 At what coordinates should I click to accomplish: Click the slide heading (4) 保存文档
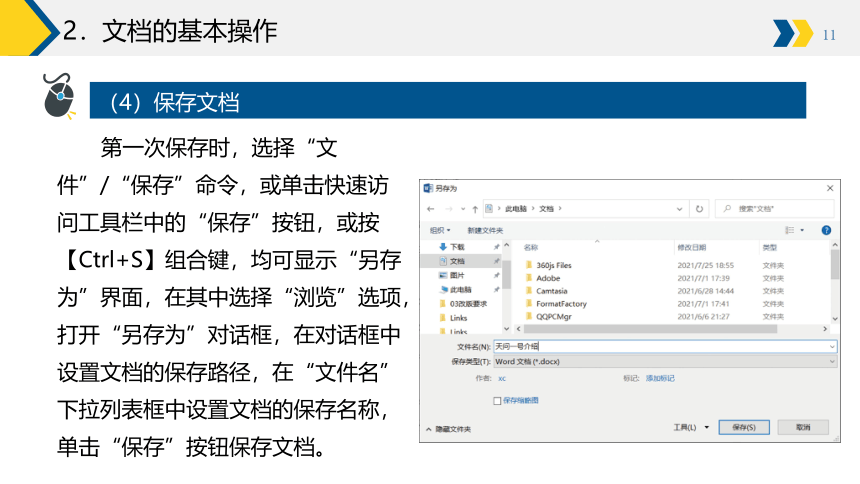tap(174, 103)
